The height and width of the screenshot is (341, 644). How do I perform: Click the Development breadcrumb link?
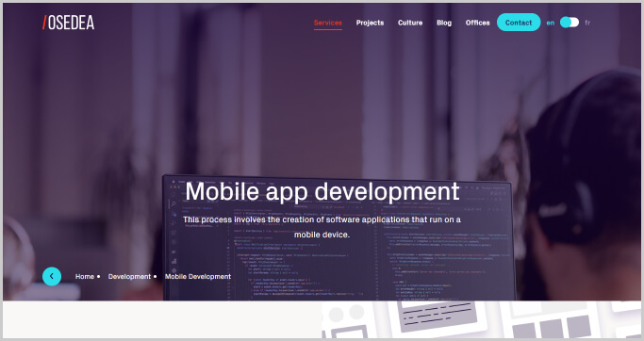(129, 277)
